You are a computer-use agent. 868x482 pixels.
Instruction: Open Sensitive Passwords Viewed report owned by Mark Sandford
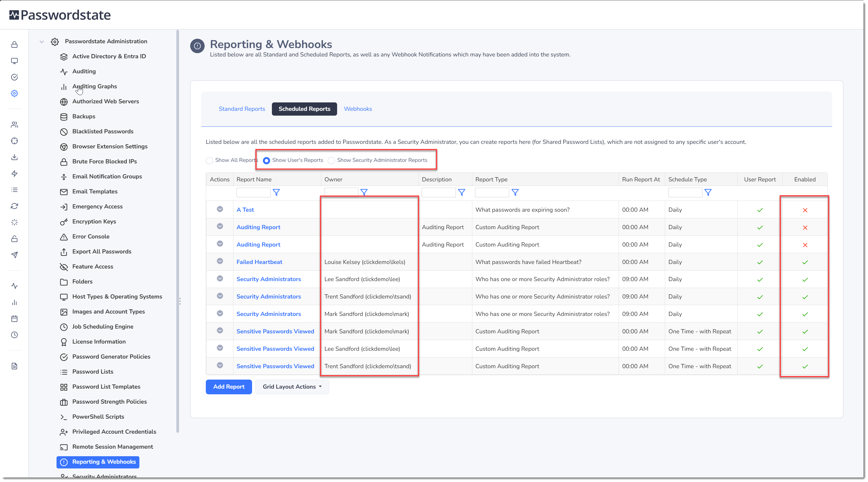pos(275,332)
